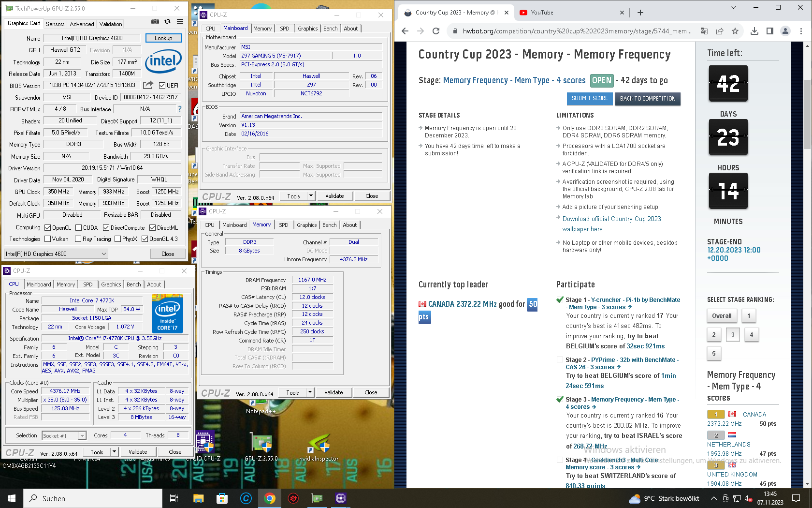Open Microsoft Store from the taskbar
Image resolution: width=812 pixels, height=508 pixels.
[x=222, y=498]
